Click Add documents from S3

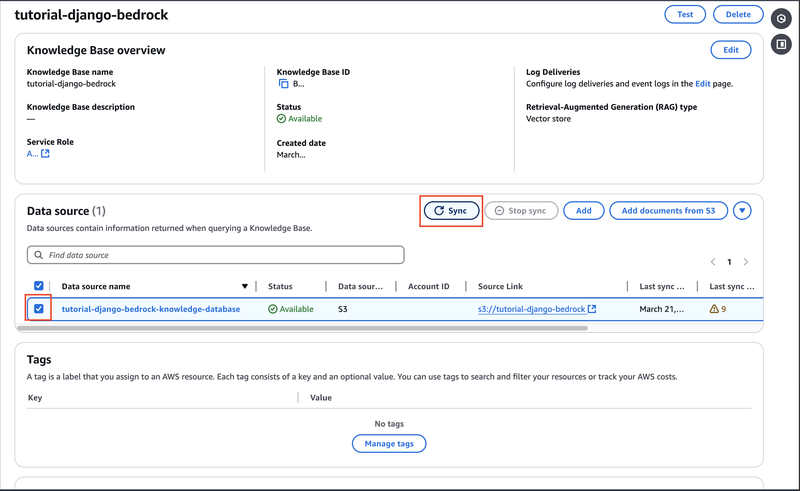pos(668,211)
